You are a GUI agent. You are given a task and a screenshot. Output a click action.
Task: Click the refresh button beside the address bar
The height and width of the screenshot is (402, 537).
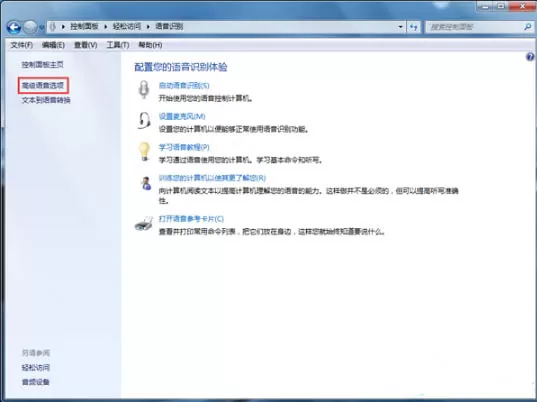414,27
